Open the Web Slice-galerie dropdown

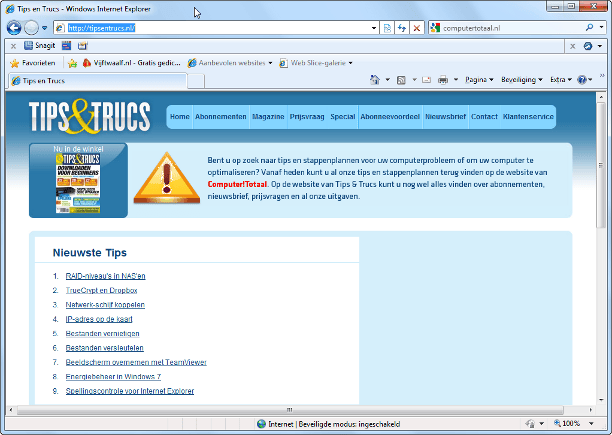pos(316,63)
